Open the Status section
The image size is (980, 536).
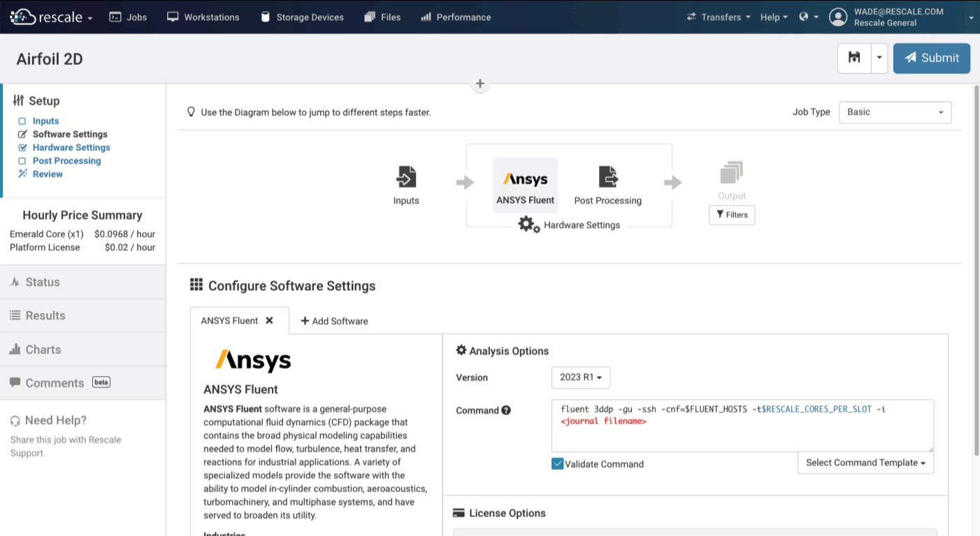point(83,282)
